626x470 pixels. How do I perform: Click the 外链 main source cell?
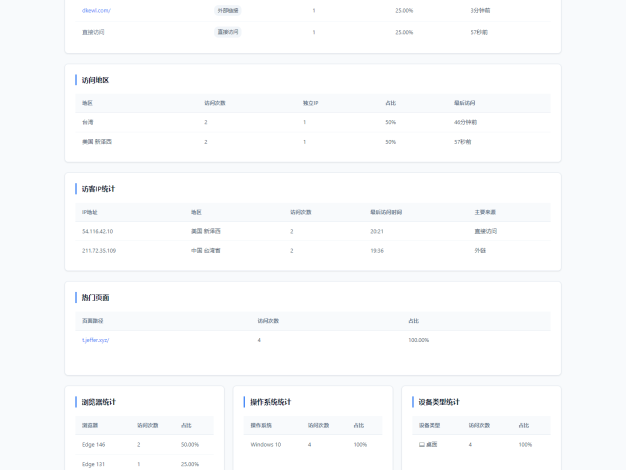480,251
